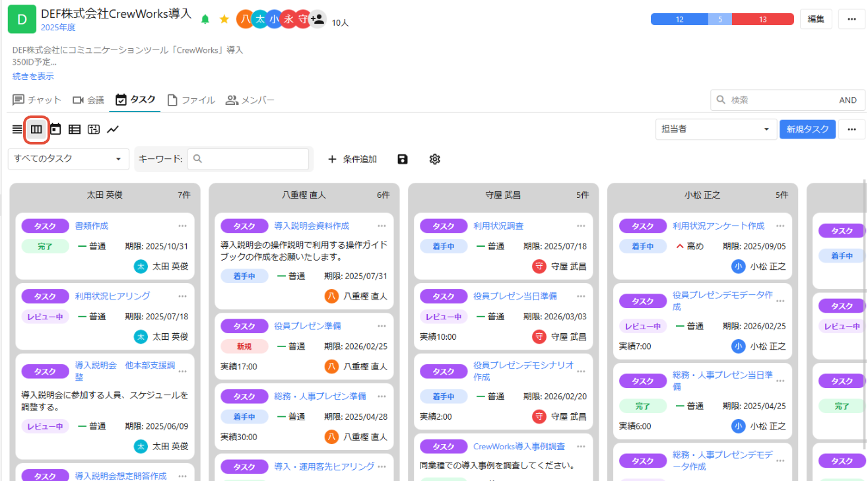Click the orange 八 member avatar in header
The image size is (868, 481).
pos(245,19)
